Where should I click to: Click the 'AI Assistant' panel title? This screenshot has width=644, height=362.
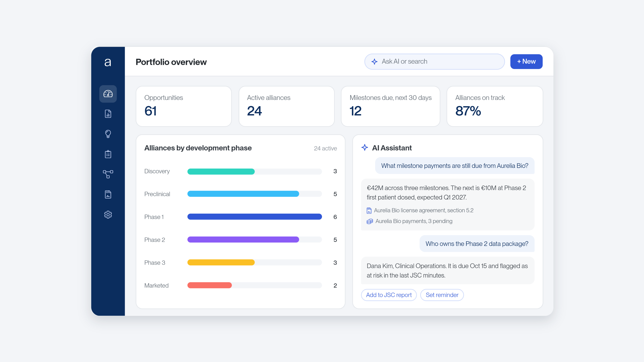pyautogui.click(x=392, y=148)
